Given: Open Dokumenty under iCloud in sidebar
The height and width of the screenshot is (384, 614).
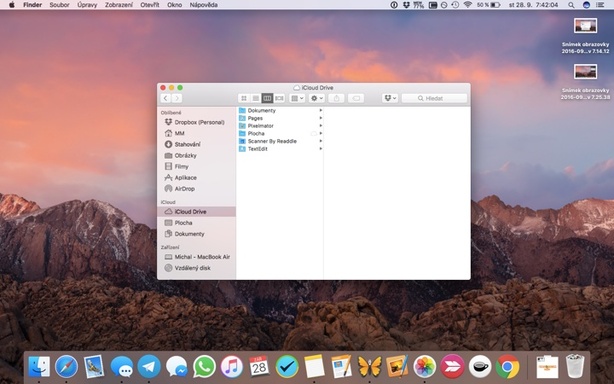Looking at the screenshot, I should [196, 234].
